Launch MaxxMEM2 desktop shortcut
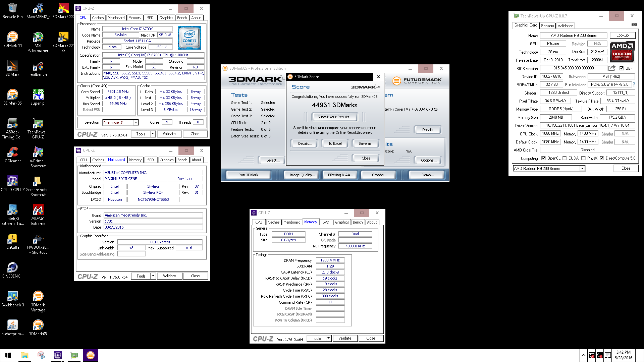This screenshot has height=362, width=644. coord(38,11)
